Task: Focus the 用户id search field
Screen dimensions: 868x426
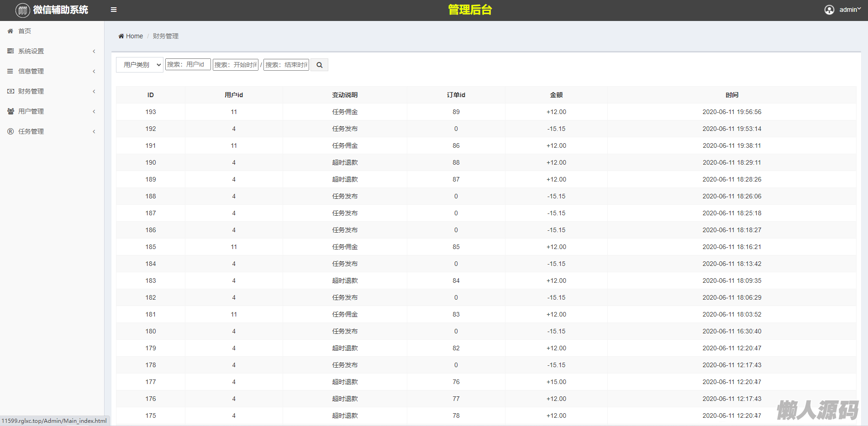Action: point(188,64)
